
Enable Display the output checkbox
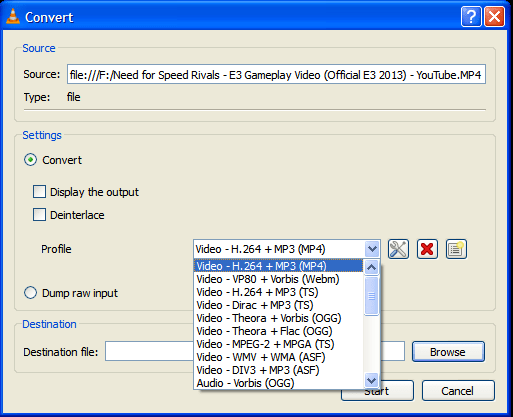click(39, 192)
